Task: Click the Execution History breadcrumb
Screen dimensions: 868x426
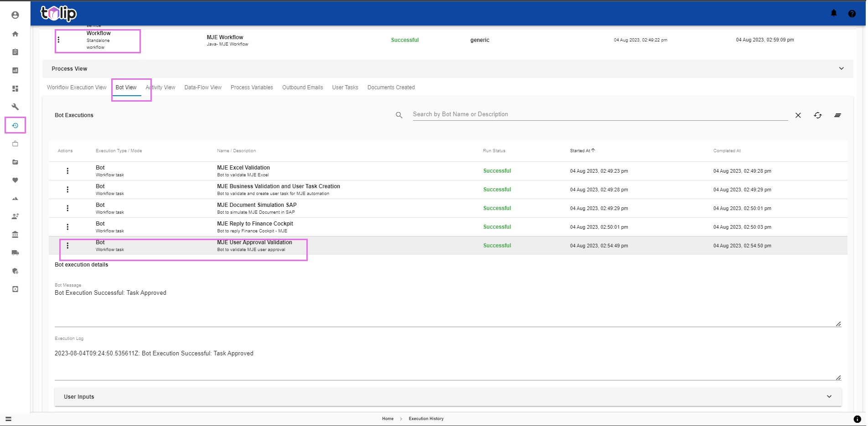Action: coord(426,419)
